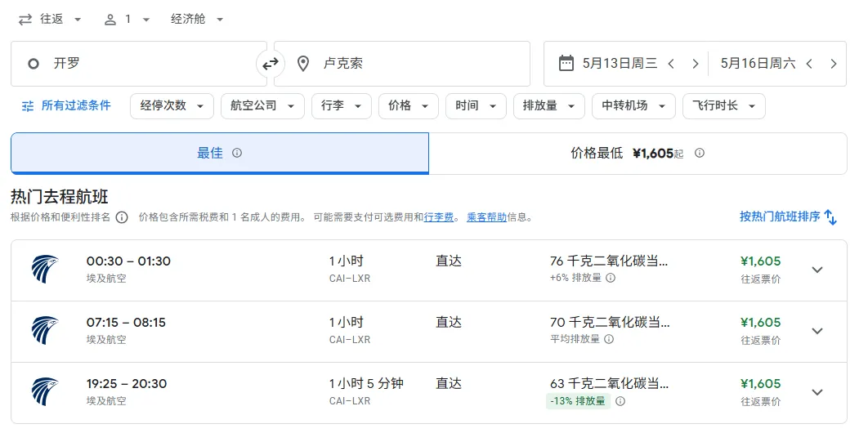Open the 行李费 link
Viewport: 868px width, 433px height.
click(x=440, y=217)
